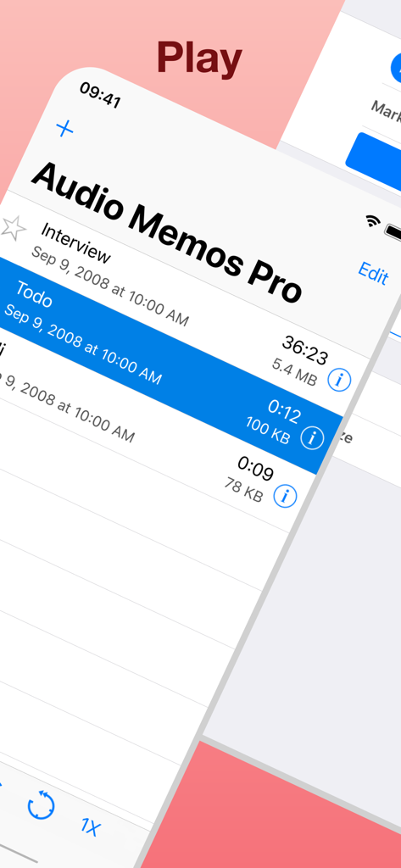The image size is (401, 868).
Task: Tap the circular-arrows repeat icon
Action: click(42, 805)
